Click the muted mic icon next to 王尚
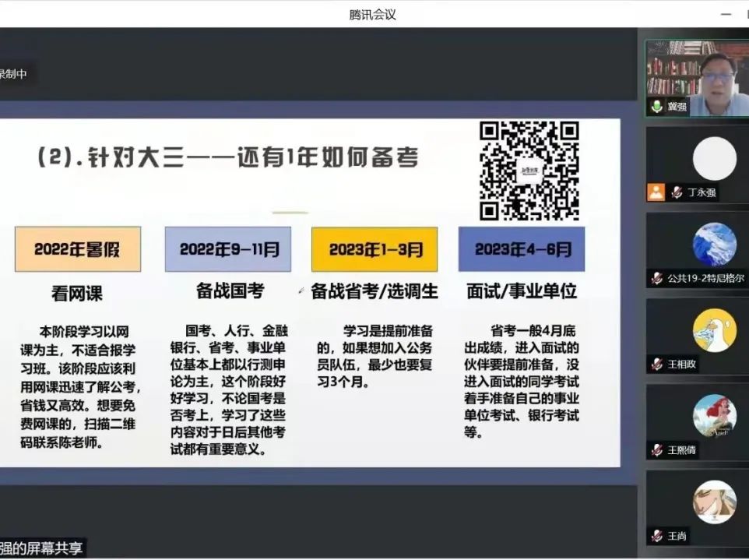The width and height of the screenshot is (749, 560). point(656,536)
